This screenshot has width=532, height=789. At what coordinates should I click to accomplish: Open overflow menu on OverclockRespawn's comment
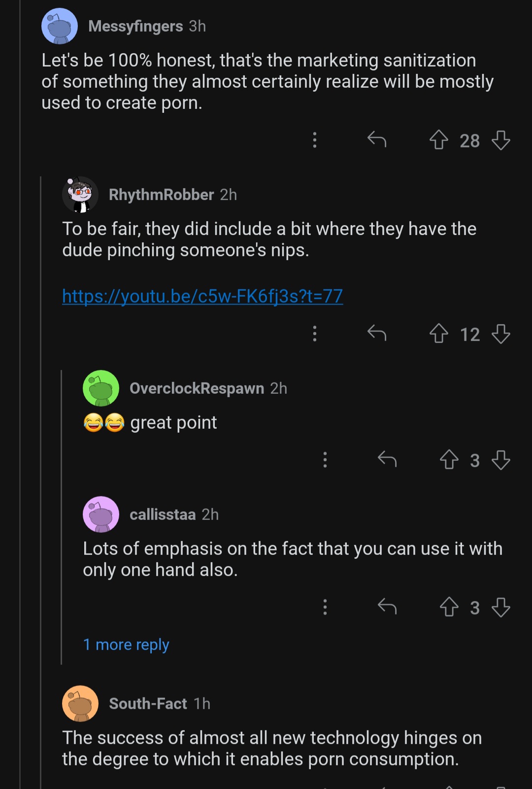325,460
